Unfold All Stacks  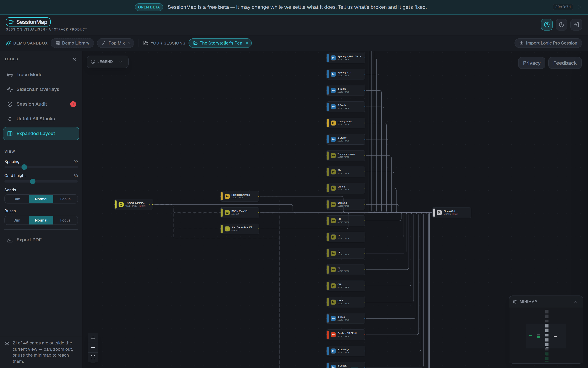click(41, 119)
